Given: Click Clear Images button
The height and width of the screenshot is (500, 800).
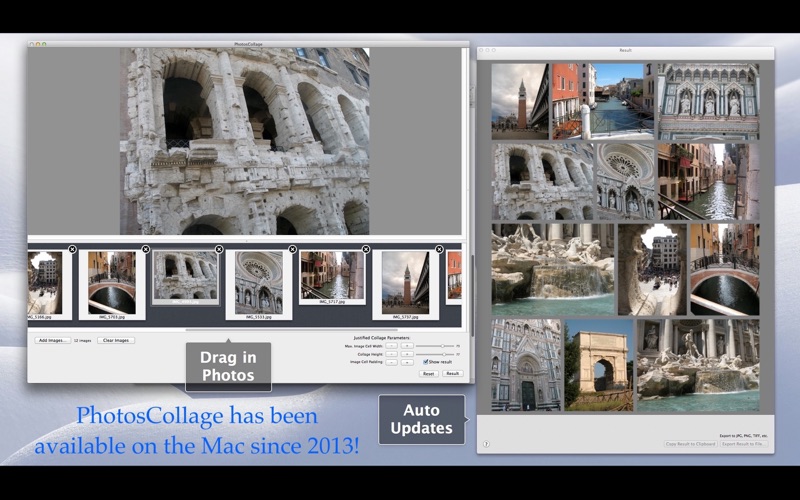Looking at the screenshot, I should click(116, 340).
